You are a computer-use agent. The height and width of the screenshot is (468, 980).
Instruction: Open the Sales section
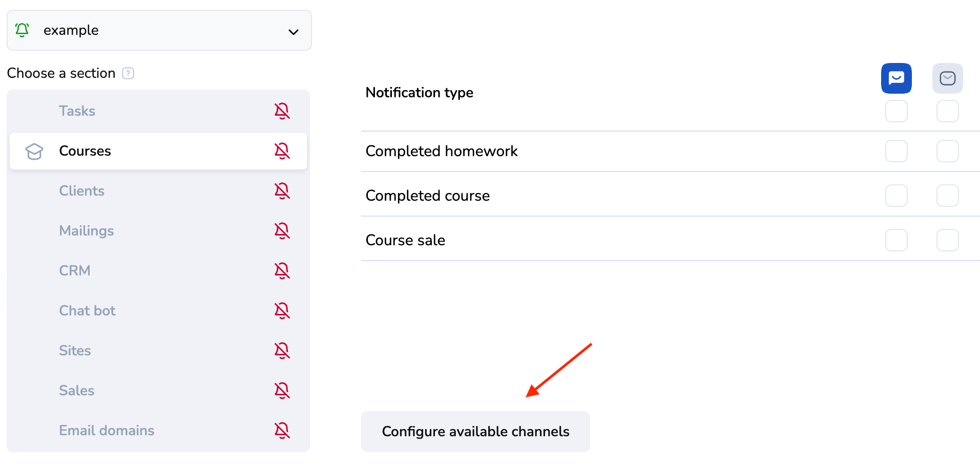click(x=77, y=391)
